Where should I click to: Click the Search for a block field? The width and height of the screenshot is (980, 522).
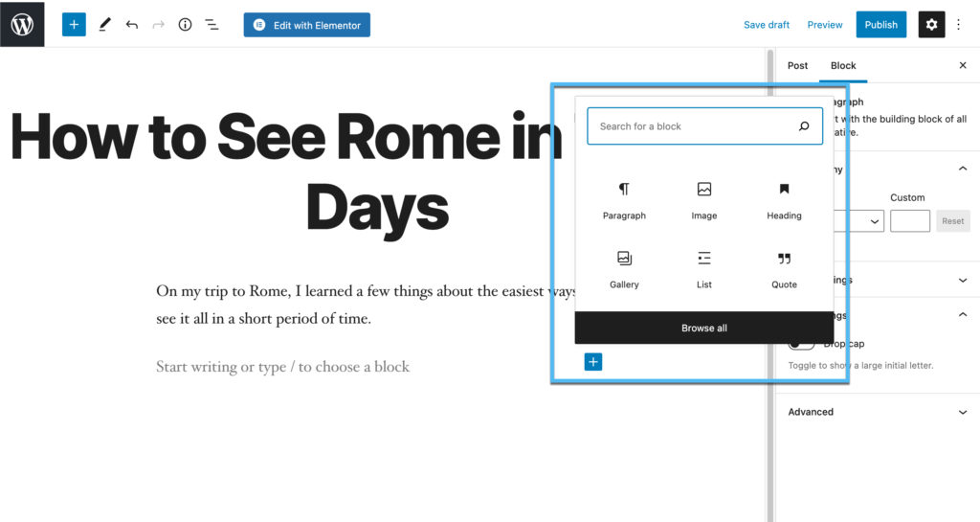[694, 126]
